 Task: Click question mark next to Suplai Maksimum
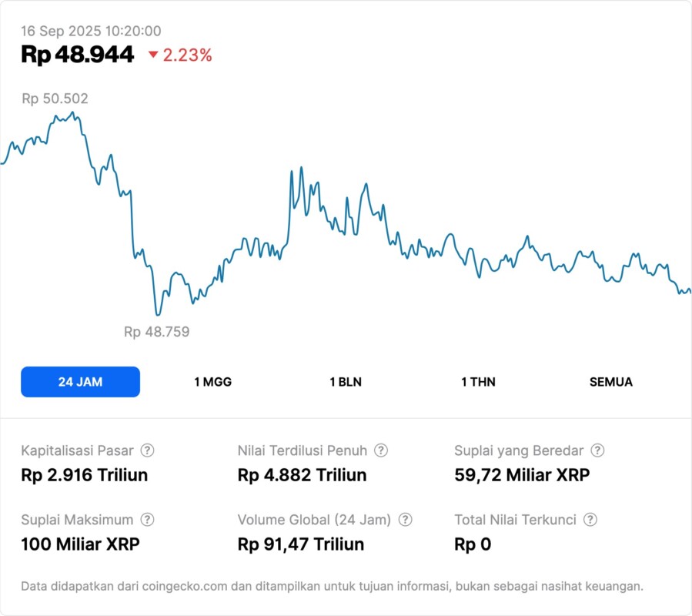(147, 520)
